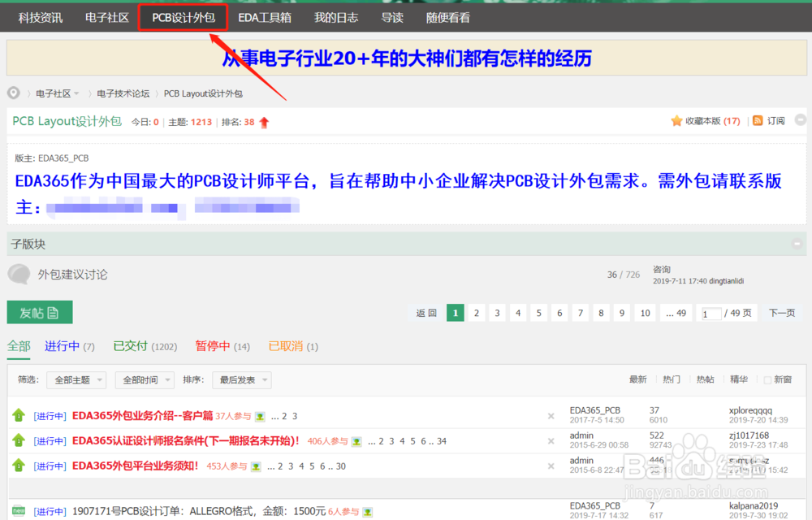This screenshot has width=812, height=520.
Task: Open thread EDA365外包业务介绍--客户篇
Action: pos(142,415)
